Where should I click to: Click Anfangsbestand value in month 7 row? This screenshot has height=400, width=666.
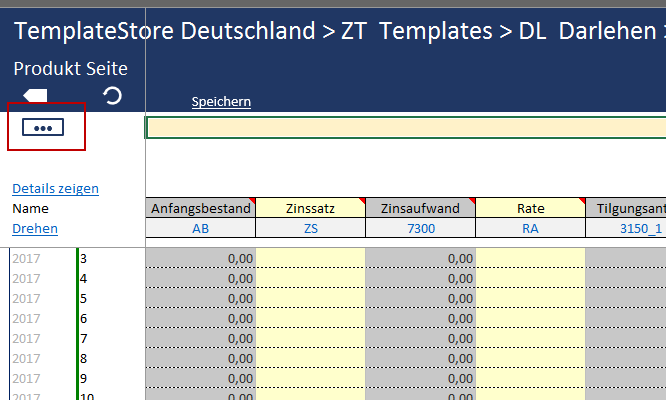click(200, 338)
